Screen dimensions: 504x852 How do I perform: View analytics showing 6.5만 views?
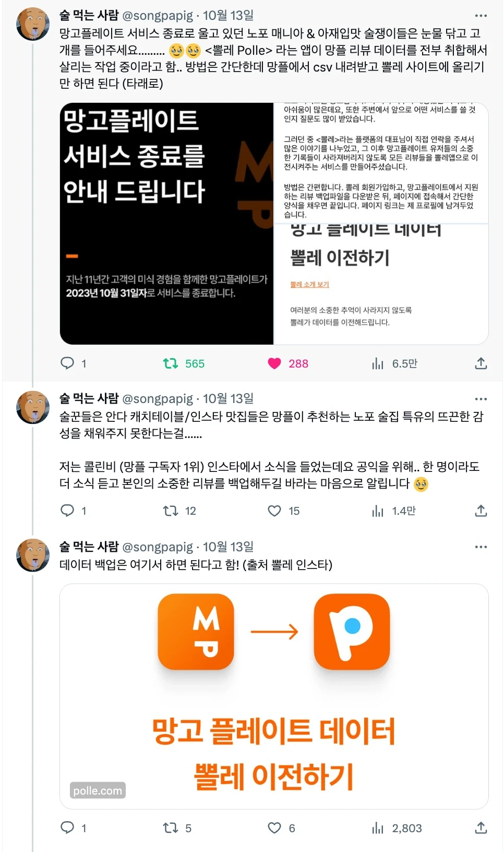coord(378,363)
